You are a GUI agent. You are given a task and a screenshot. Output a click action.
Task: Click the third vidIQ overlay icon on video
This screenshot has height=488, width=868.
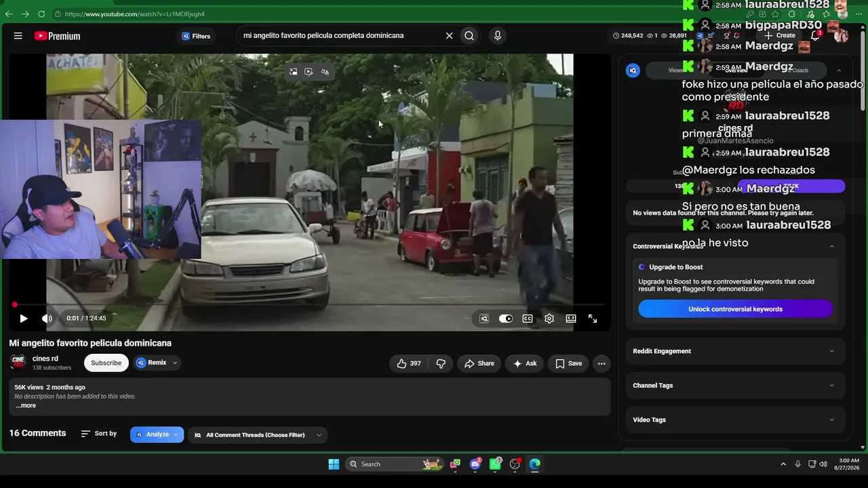click(x=325, y=72)
